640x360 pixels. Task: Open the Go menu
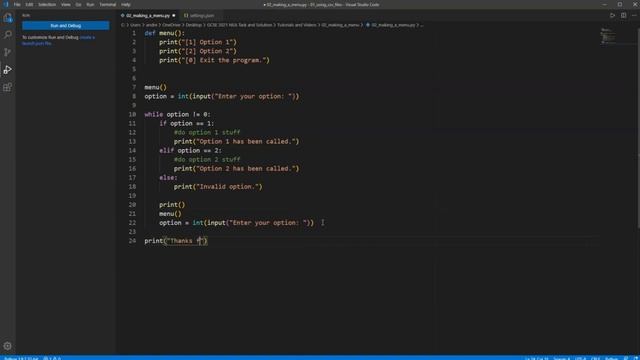tap(78, 4)
